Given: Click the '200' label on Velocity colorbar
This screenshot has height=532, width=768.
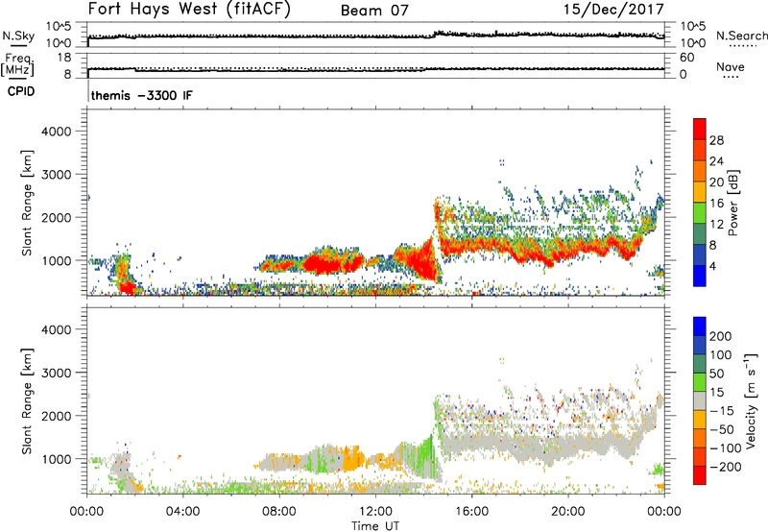Looking at the screenshot, I should tap(721, 336).
